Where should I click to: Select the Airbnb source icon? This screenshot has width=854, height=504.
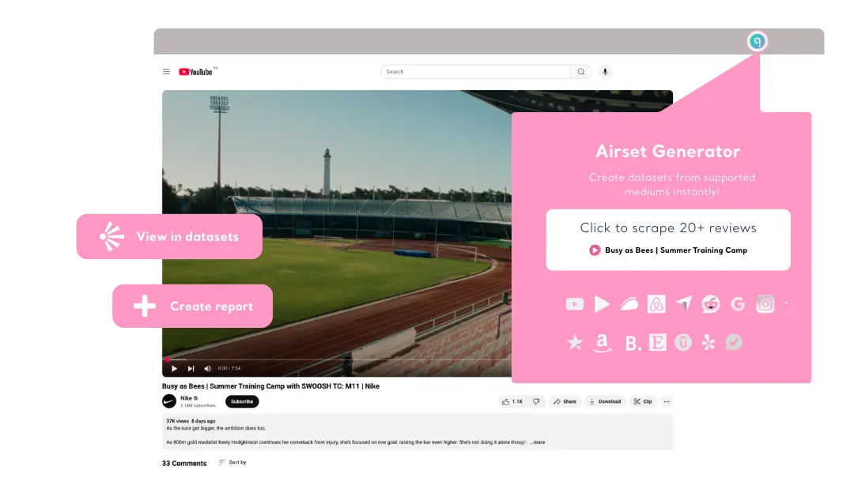pyautogui.click(x=656, y=304)
